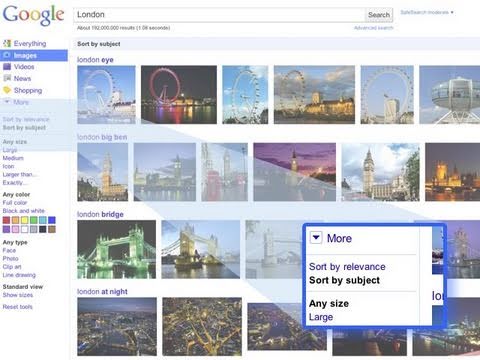The height and width of the screenshot is (360, 480).
Task: Select the Any color filter
Action: 16,194
